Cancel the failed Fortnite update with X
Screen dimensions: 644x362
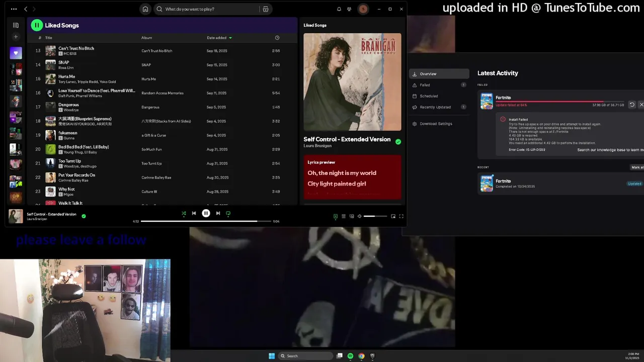[x=641, y=105]
